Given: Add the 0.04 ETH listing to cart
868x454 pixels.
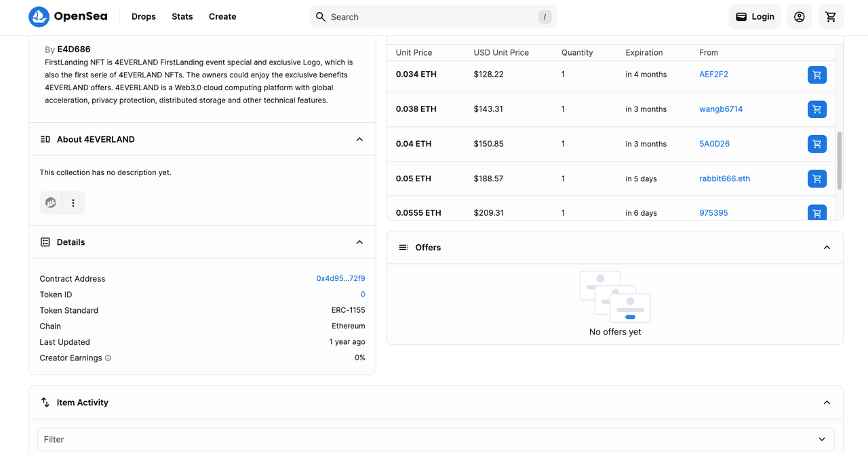Looking at the screenshot, I should pyautogui.click(x=817, y=144).
